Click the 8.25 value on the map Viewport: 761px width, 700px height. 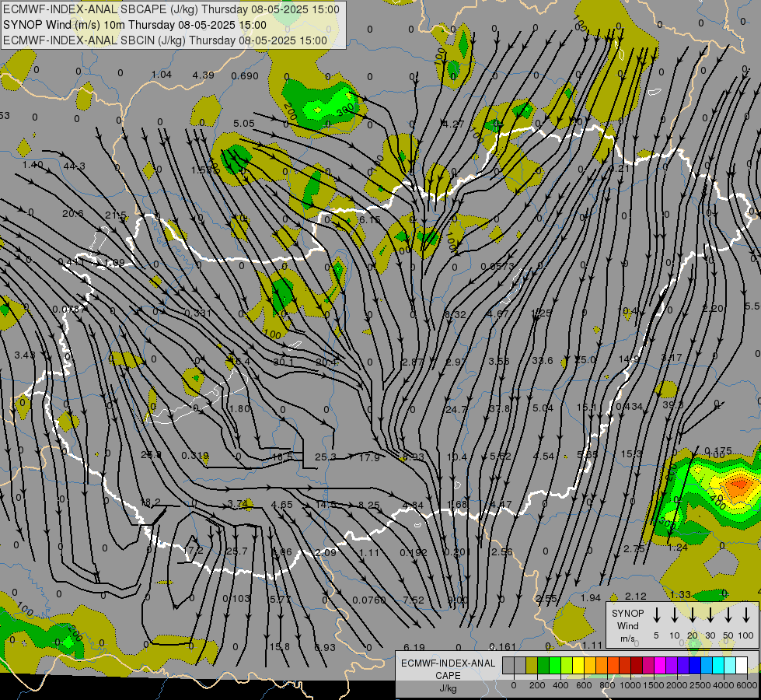[369, 505]
